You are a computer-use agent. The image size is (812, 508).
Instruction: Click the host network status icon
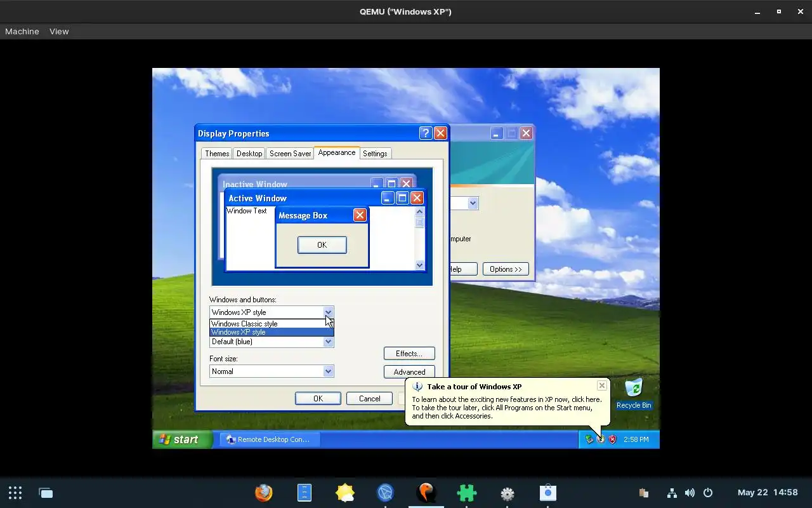672,493
